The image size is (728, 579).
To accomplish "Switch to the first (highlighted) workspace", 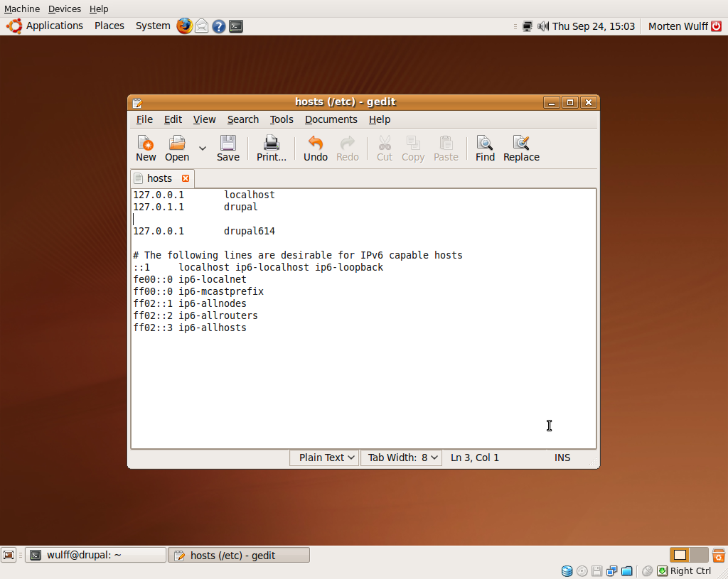I will 680,555.
